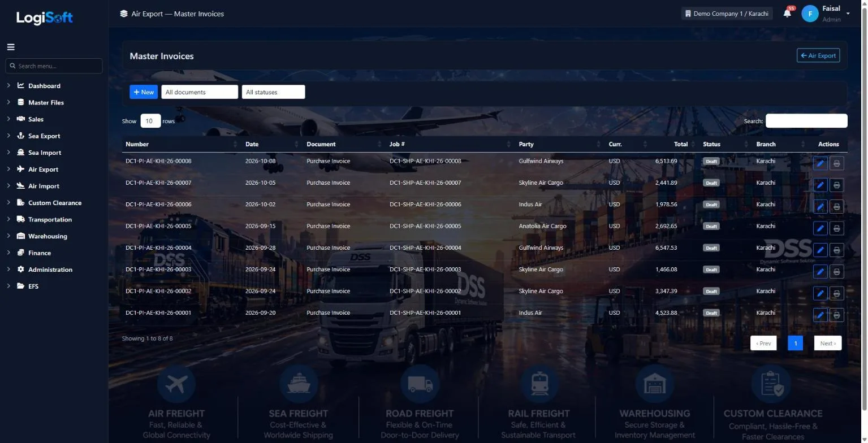Viewport: 868px width, 443px height.
Task: Go back using the Air Export button
Action: (x=818, y=55)
